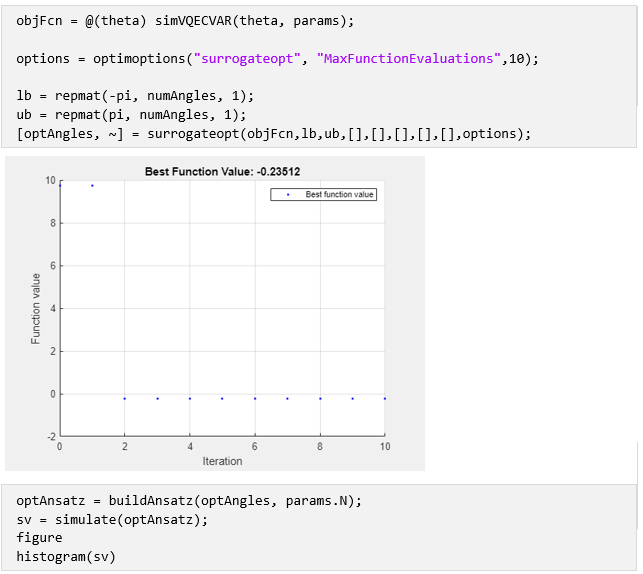Select the "Best function value" legend entry
This screenshot has height=574, width=643.
[x=339, y=194]
